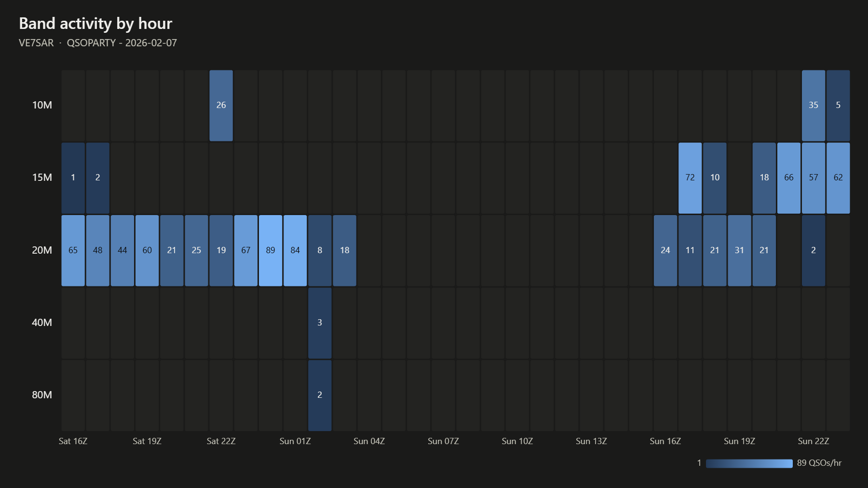Click the Sun 01Z time axis label
868x488 pixels.
(295, 441)
